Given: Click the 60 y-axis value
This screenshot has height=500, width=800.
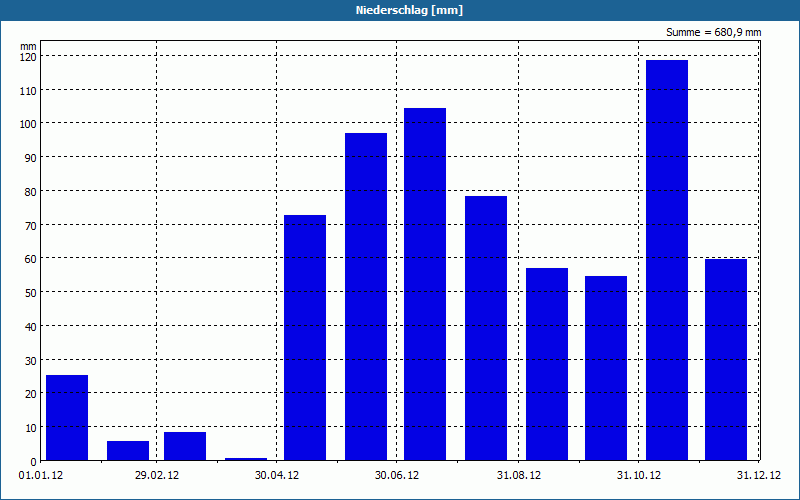Looking at the screenshot, I should (x=31, y=260).
